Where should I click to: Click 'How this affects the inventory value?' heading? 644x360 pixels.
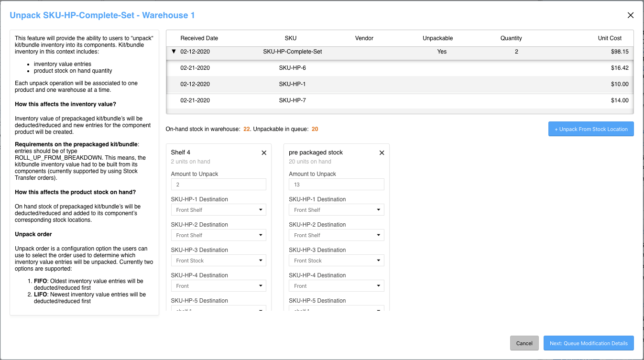[65, 104]
